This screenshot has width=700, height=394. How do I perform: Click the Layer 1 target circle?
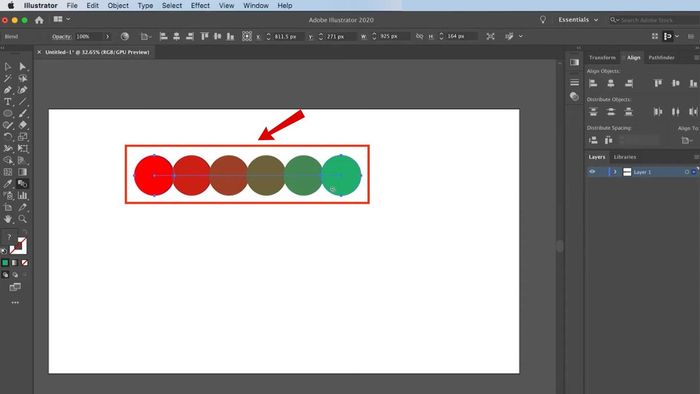click(x=687, y=172)
